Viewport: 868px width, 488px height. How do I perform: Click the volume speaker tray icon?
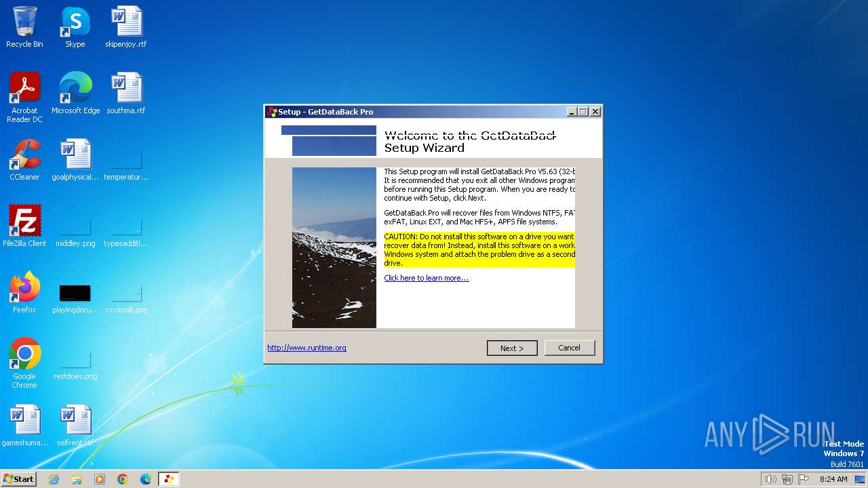pos(770,479)
